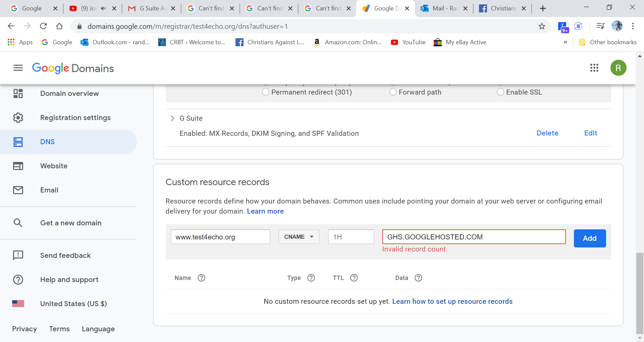Open the Chrome three-dot menu
The width and height of the screenshot is (644, 342).
(x=633, y=26)
